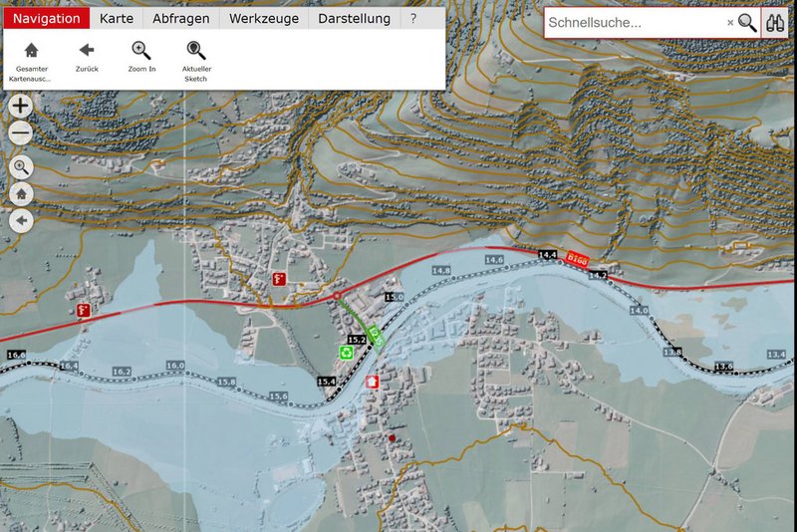Screen dimensions: 797x532
Task: Select the green recycling map symbol
Action: 346,352
